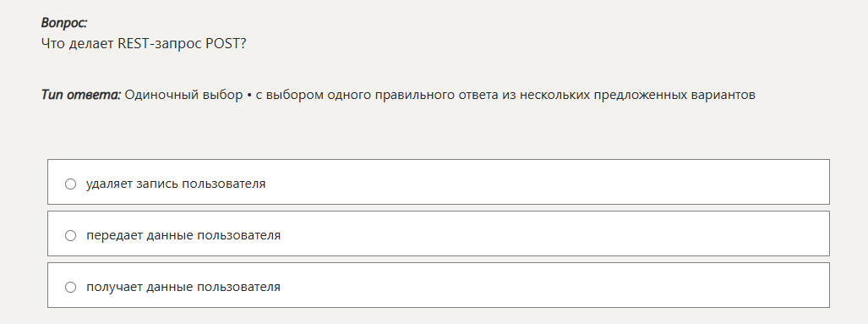Click the word "REST-запрос" in the question
The height and width of the screenshot is (324, 868).
pyautogui.click(x=160, y=44)
